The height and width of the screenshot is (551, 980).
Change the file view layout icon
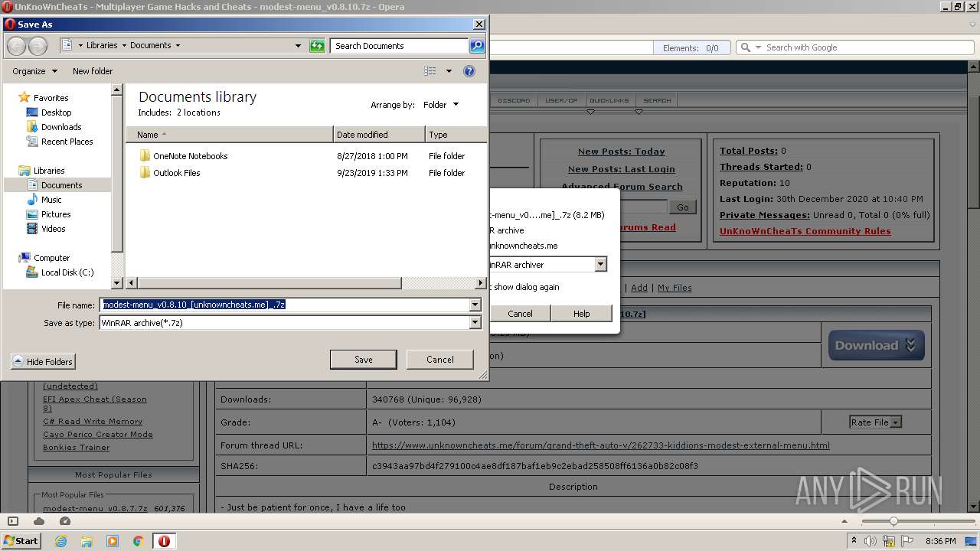pyautogui.click(x=430, y=71)
